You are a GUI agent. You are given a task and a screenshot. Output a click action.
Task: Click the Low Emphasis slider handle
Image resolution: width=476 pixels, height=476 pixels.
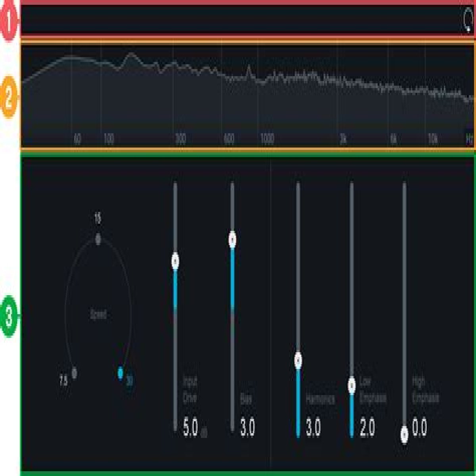tap(351, 385)
